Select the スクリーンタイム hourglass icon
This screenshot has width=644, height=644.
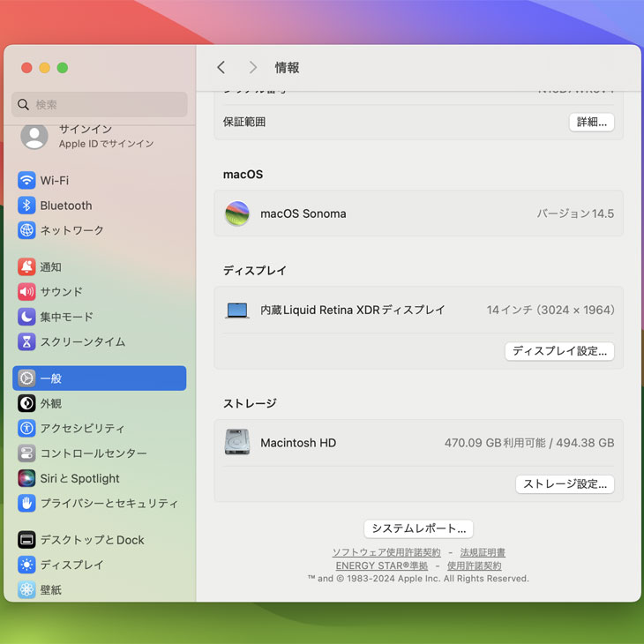pyautogui.click(x=26, y=341)
